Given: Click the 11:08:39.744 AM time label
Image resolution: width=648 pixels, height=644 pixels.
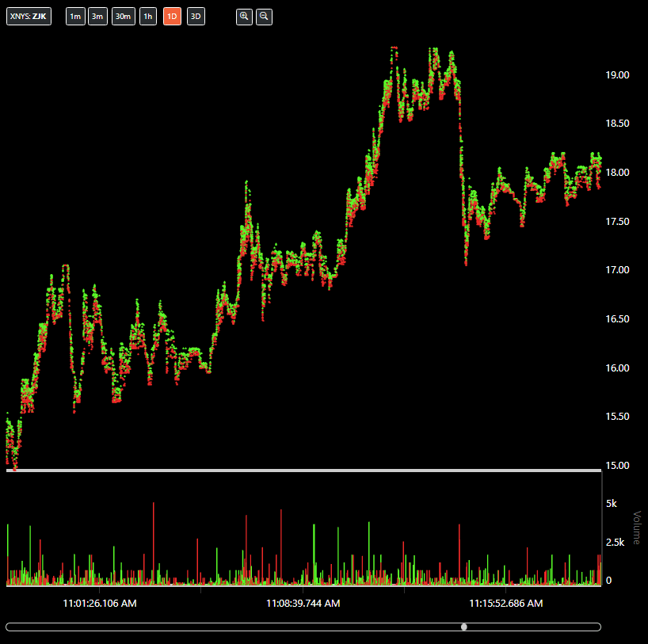Looking at the screenshot, I should (x=303, y=604).
